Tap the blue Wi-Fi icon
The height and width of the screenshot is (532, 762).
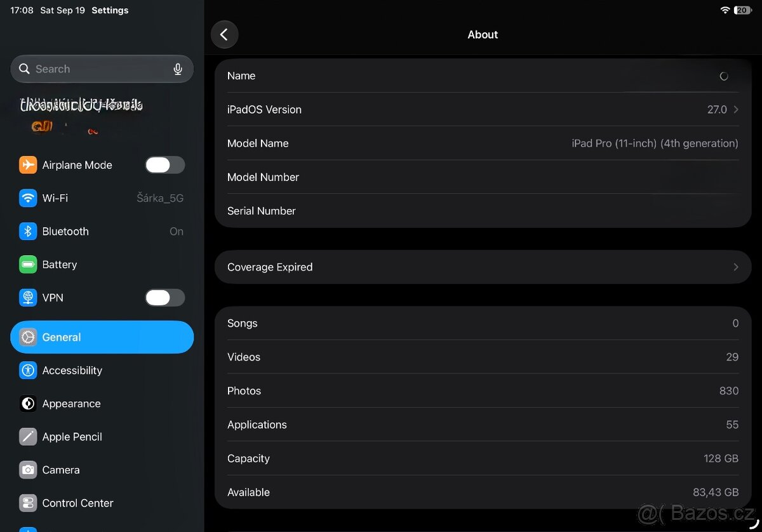tap(28, 198)
